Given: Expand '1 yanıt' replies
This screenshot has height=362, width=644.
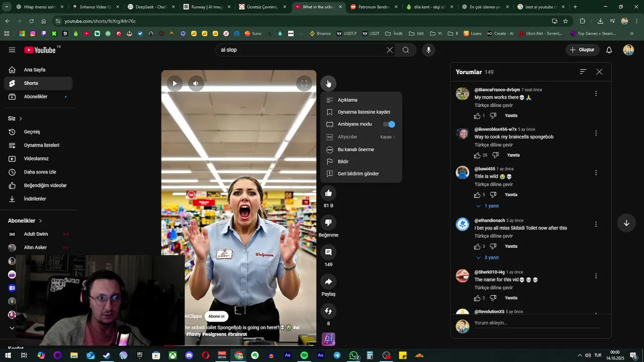Looking at the screenshot, I should tap(488, 206).
